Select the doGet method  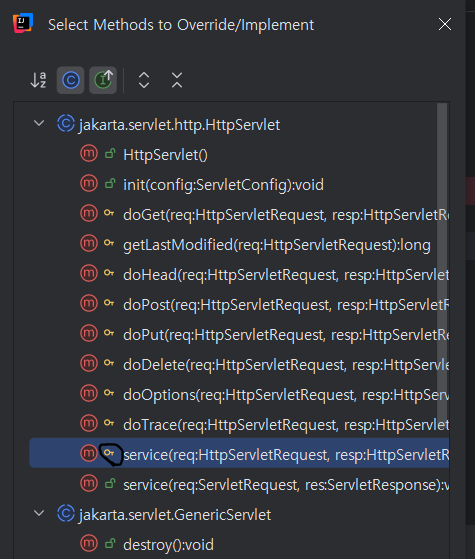pyautogui.click(x=231, y=215)
